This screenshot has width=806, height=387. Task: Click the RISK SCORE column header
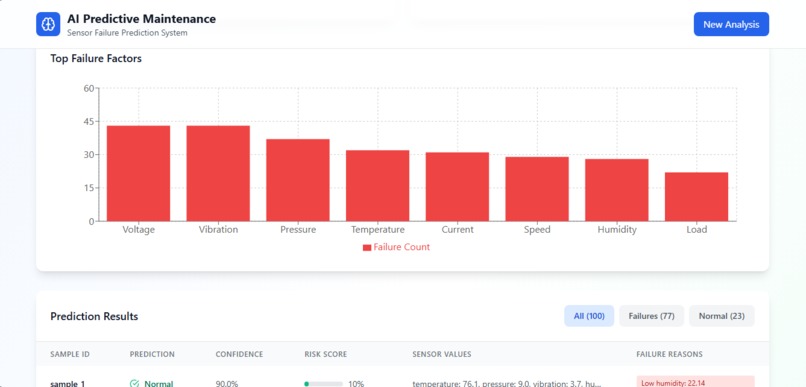[325, 354]
